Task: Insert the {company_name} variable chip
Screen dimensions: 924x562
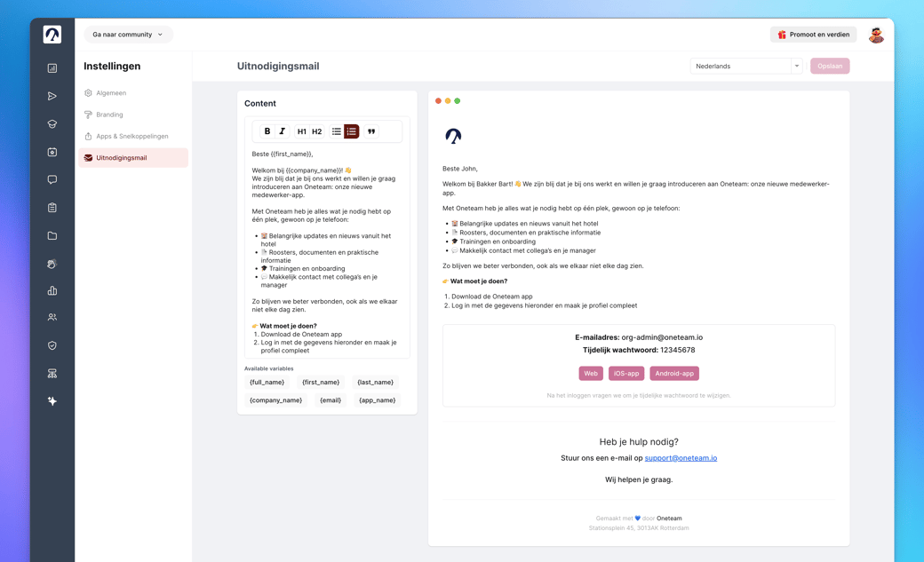Action: pos(275,400)
